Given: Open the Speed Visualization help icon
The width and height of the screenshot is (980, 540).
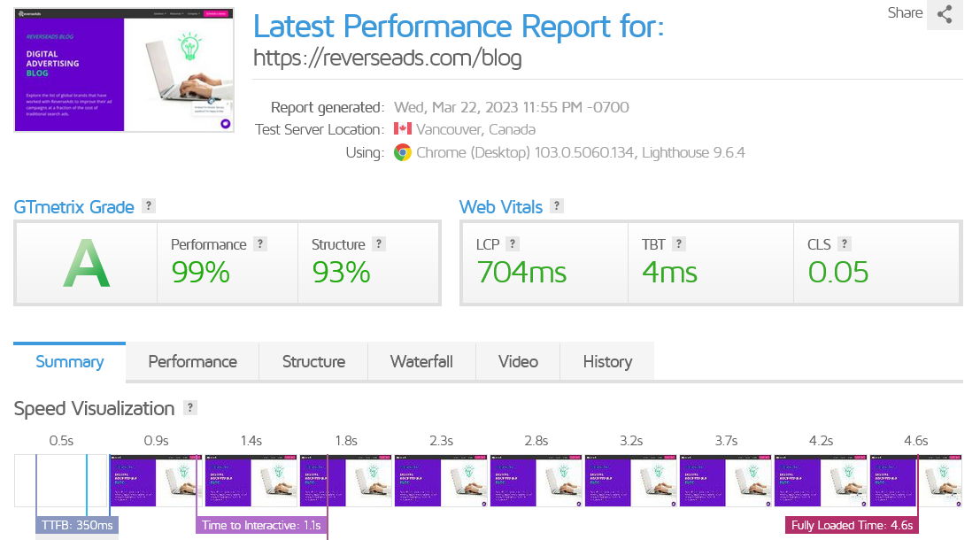Looking at the screenshot, I should (189, 408).
